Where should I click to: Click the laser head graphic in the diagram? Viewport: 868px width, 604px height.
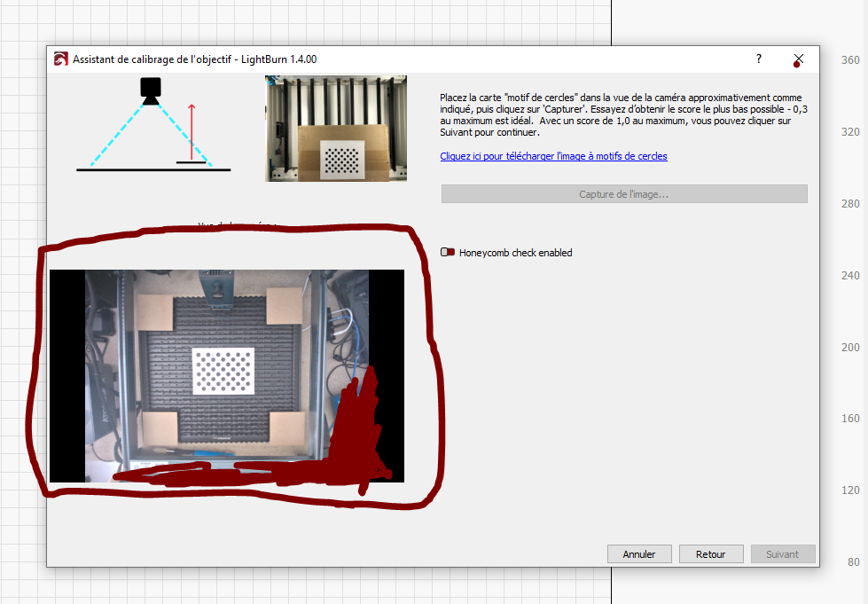coord(151,89)
